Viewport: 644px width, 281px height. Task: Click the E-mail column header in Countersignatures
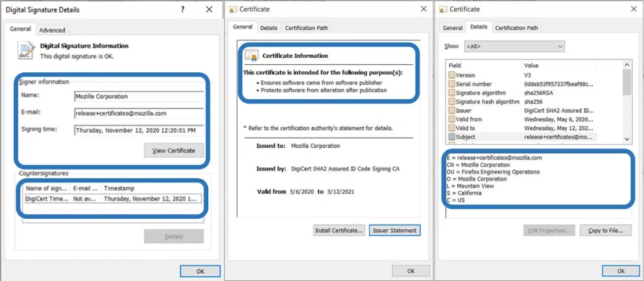(86, 188)
